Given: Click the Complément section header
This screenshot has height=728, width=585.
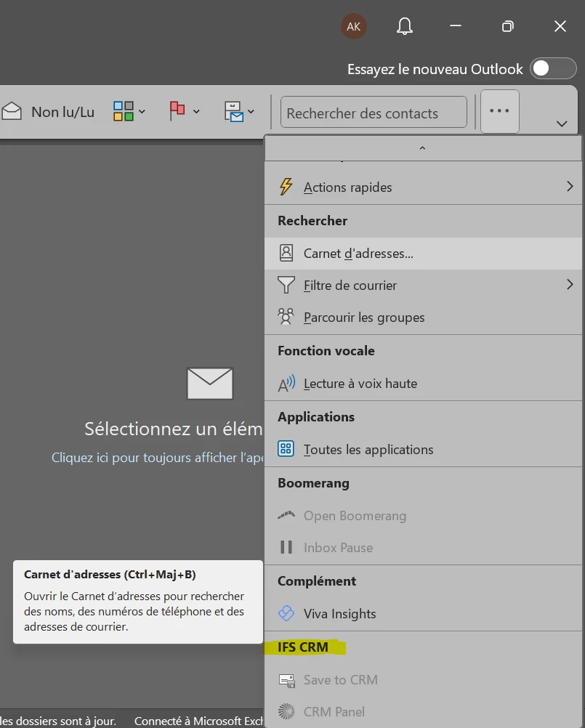Looking at the screenshot, I should (317, 581).
